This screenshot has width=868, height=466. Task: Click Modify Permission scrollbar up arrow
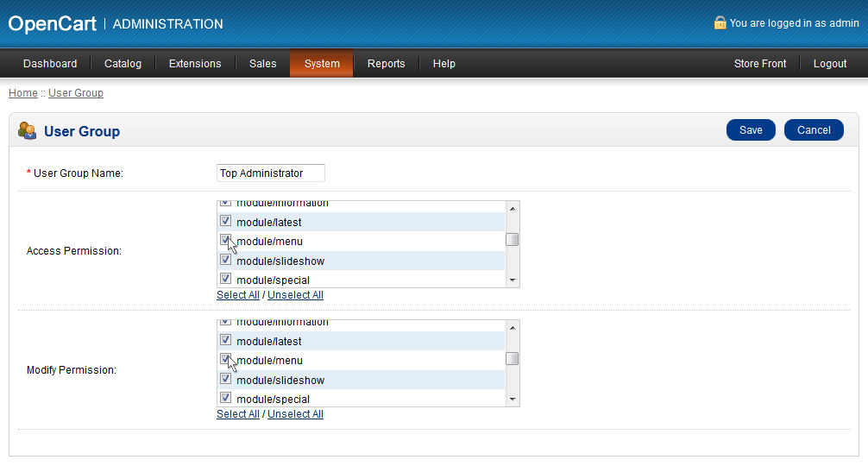(512, 327)
